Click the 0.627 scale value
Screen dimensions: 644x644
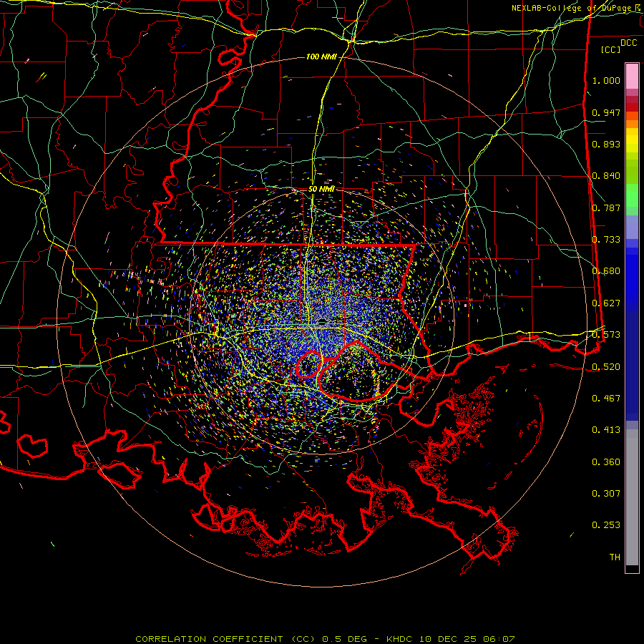(x=606, y=303)
